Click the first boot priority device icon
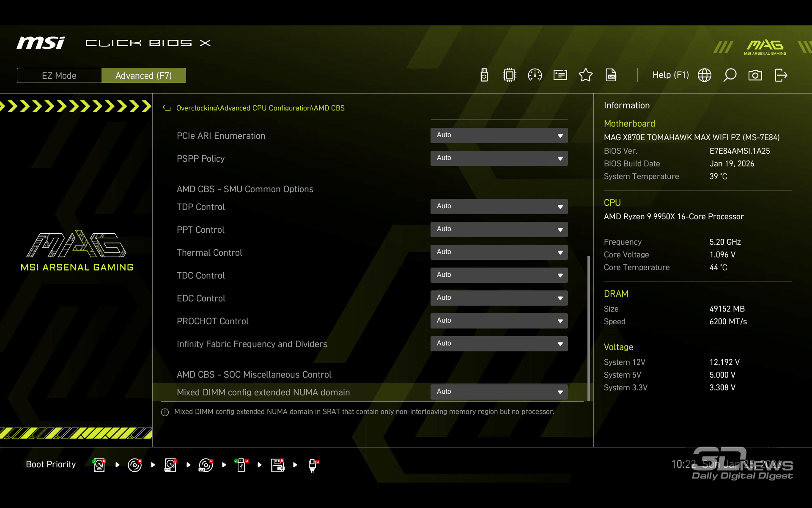Image resolution: width=812 pixels, height=508 pixels. click(99, 465)
